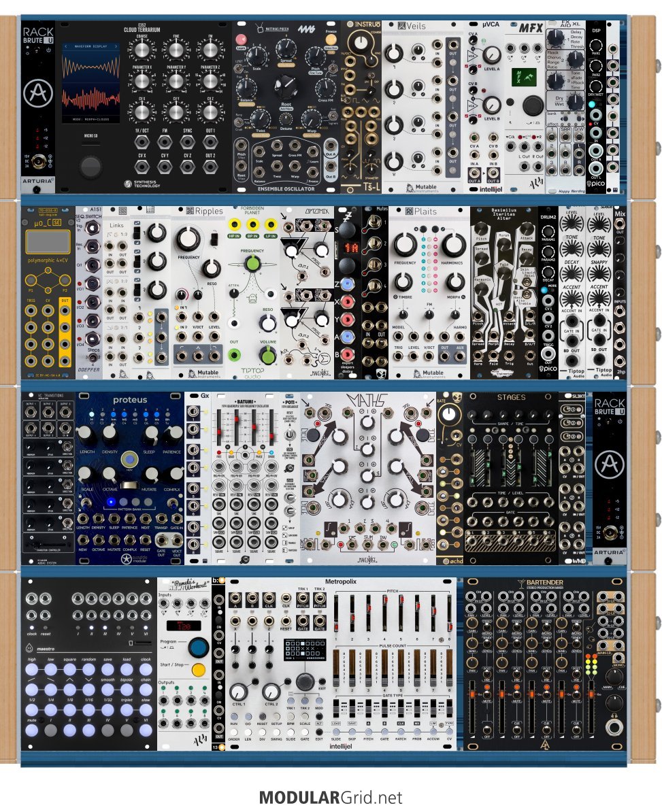Click the red 120 tempo display on Pamela's Workout
This screenshot has height=812, width=662.
point(184,626)
